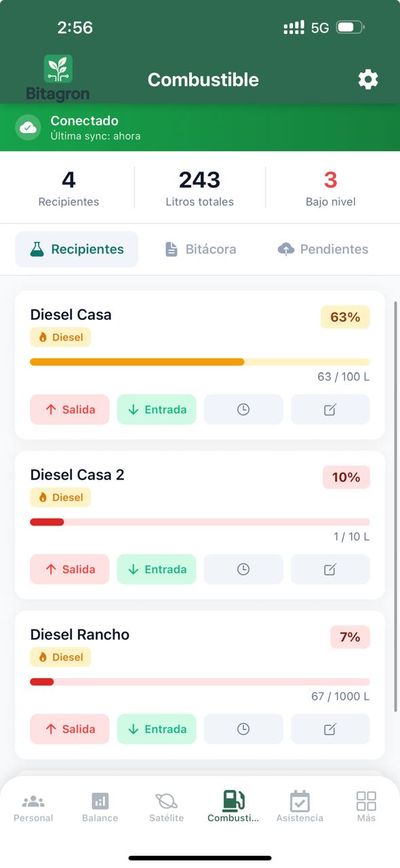Image resolution: width=400 pixels, height=868 pixels.
Task: Select the Recipientes tab
Action: pyautogui.click(x=77, y=250)
